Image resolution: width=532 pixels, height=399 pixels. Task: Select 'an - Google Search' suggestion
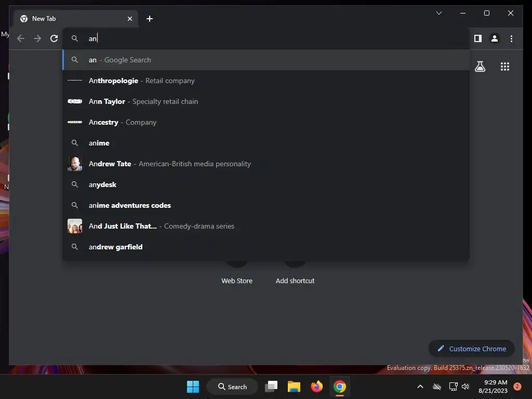point(267,60)
